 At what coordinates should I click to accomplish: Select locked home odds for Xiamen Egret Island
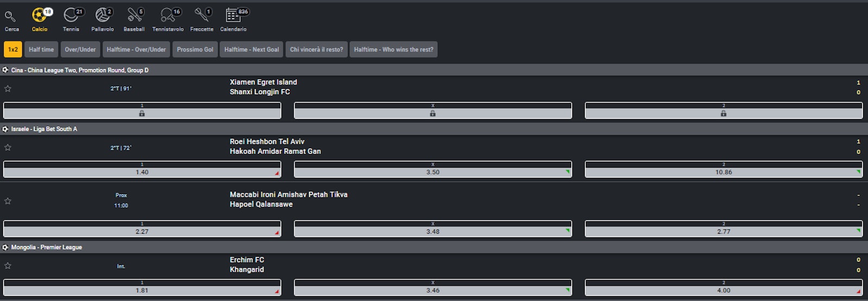pyautogui.click(x=142, y=111)
